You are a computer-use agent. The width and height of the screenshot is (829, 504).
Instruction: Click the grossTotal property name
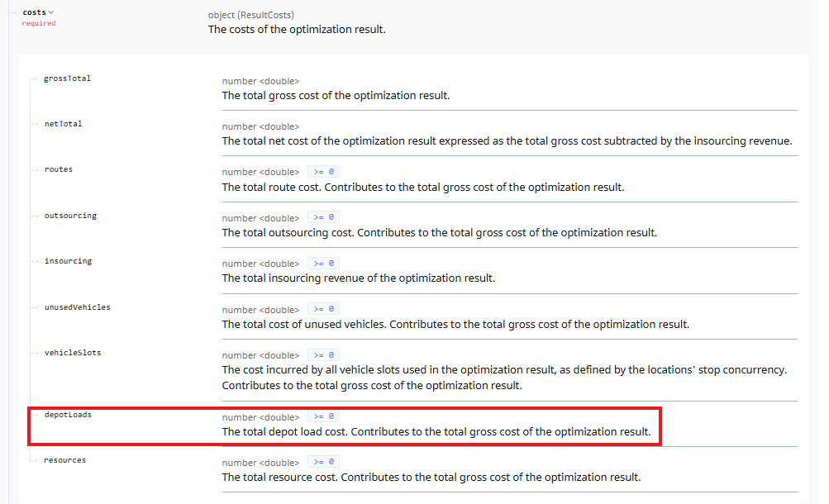(67, 78)
